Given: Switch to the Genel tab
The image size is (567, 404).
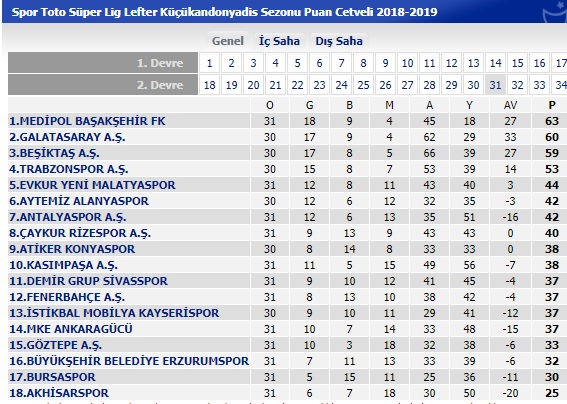Looking at the screenshot, I should [227, 41].
